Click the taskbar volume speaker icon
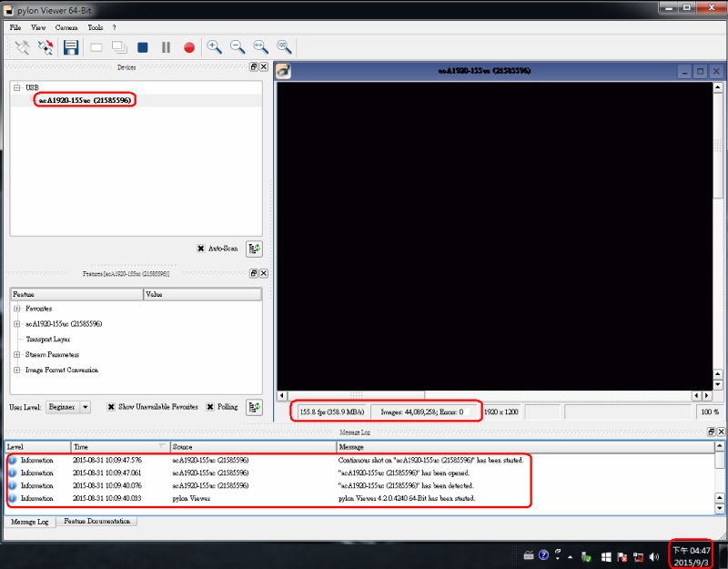 (x=653, y=555)
